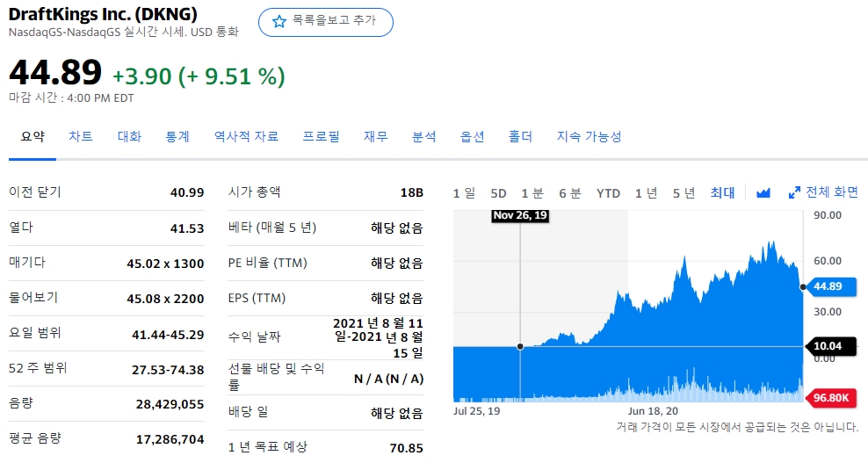
Task: Click the 시가 총액 value 18B
Action: (x=412, y=192)
